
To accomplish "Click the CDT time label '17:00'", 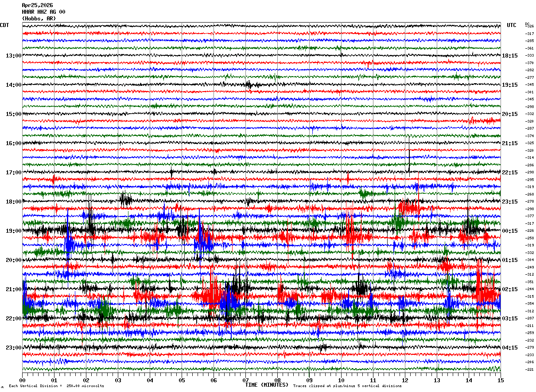I will 14,173.
